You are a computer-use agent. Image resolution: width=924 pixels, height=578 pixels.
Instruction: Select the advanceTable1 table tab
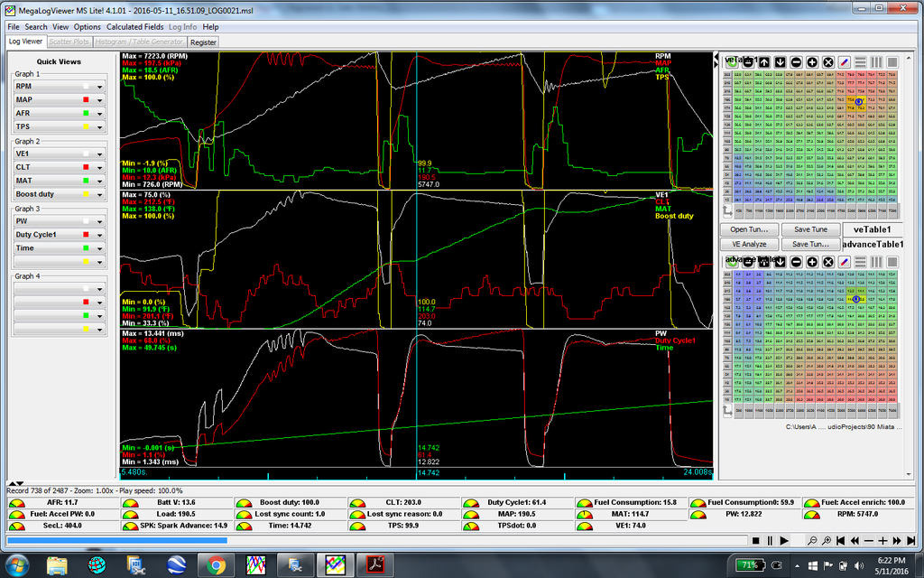point(873,244)
